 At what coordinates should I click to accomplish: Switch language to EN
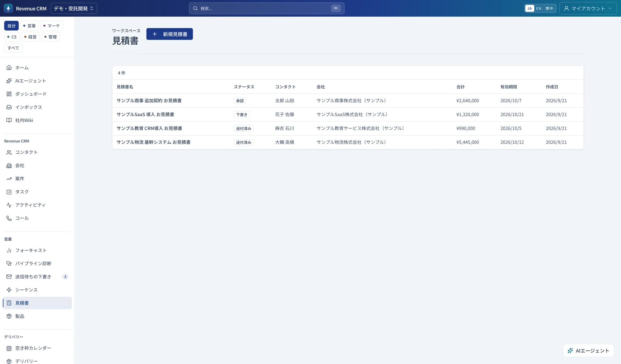(x=539, y=8)
